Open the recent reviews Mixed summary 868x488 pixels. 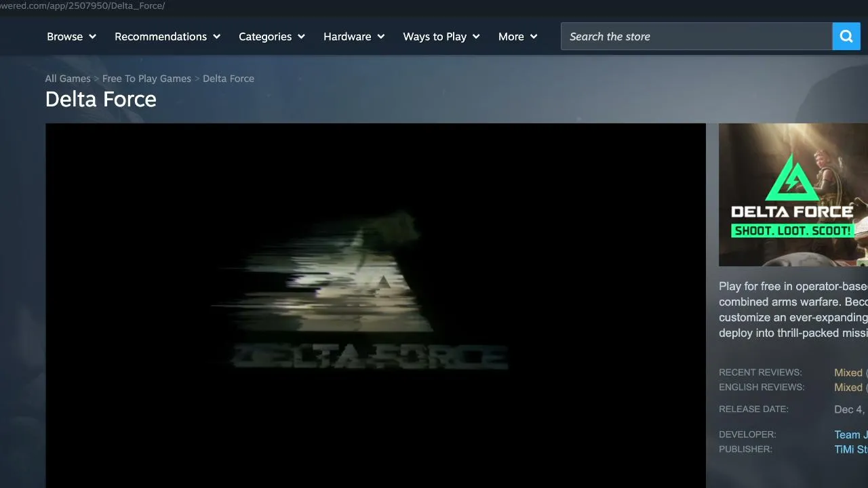[x=848, y=373]
